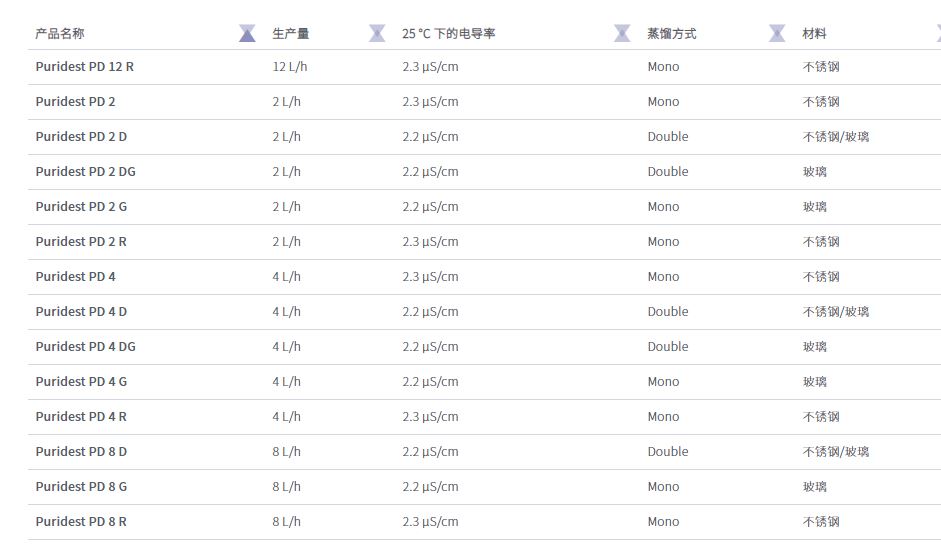This screenshot has width=941, height=553.
Task: Click the 产品名称 column header text
Action: pos(60,34)
